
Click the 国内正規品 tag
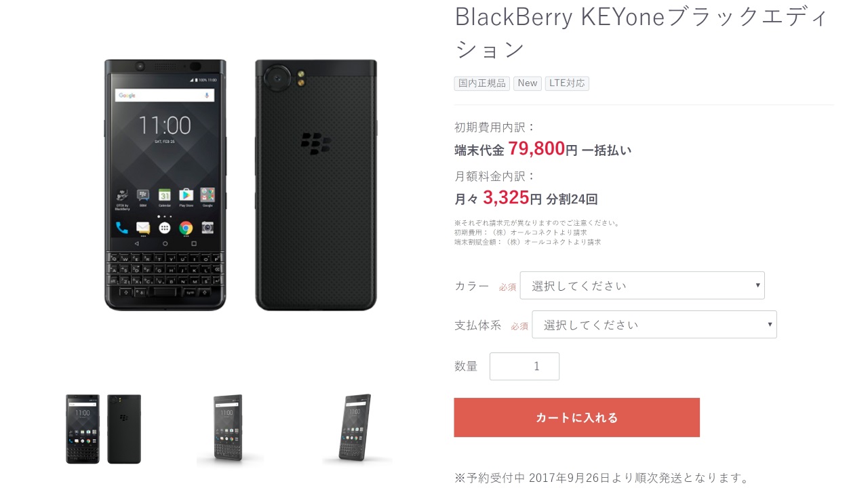482,83
